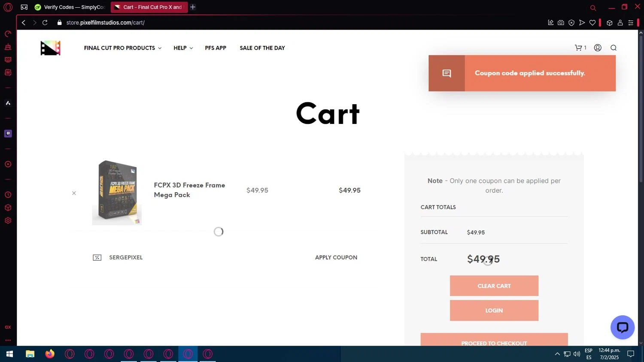The width and height of the screenshot is (644, 362).
Task: Open the Opera GX main menu logo
Action: pos(8,7)
